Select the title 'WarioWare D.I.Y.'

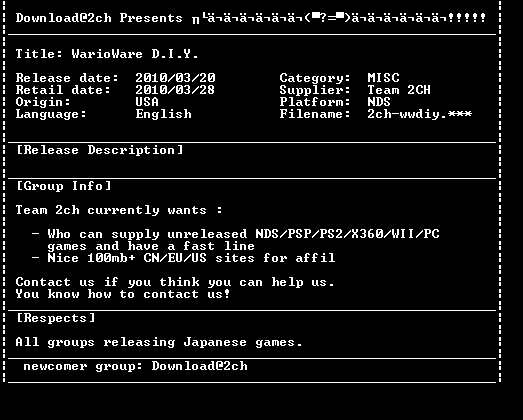[135, 54]
